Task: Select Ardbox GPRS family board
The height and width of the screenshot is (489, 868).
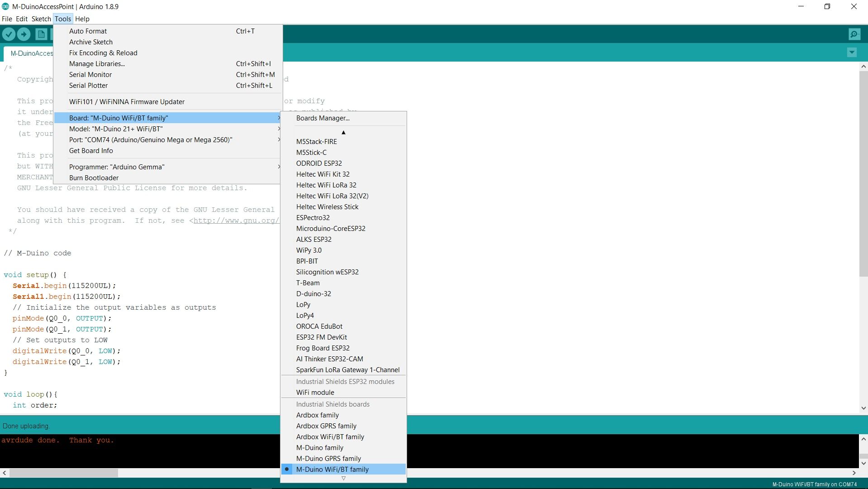Action: click(343, 426)
